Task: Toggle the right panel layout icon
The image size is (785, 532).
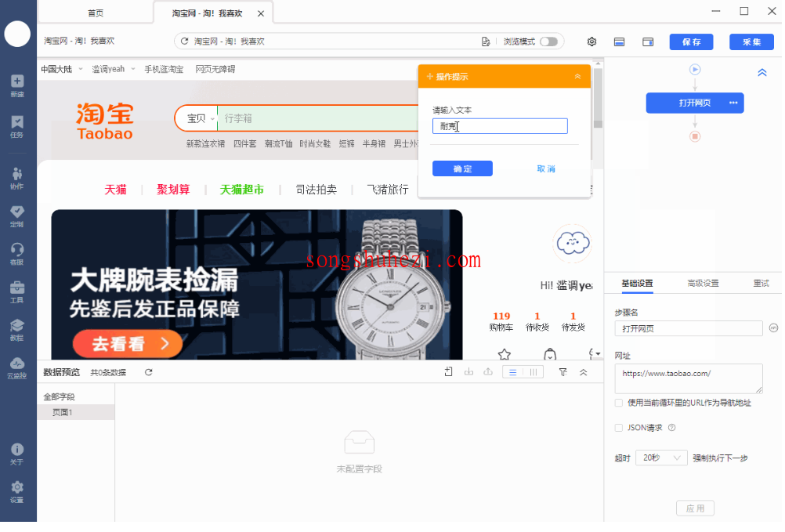Action: tap(648, 42)
